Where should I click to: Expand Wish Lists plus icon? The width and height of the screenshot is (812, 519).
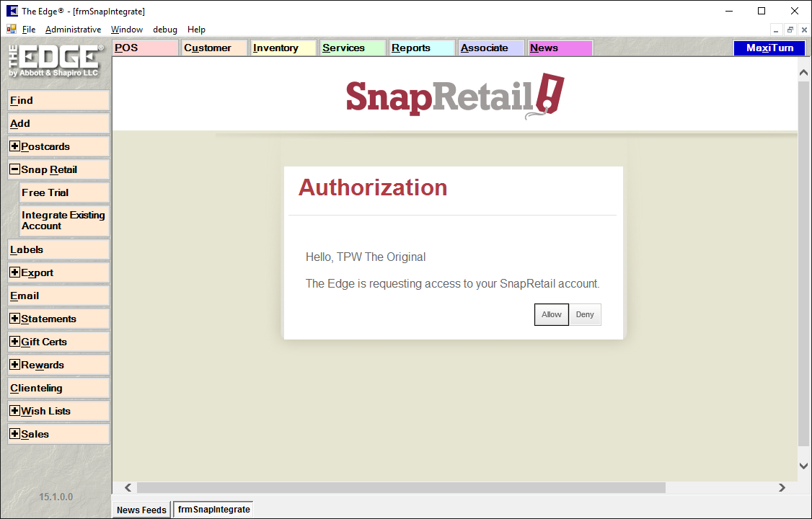coord(15,411)
